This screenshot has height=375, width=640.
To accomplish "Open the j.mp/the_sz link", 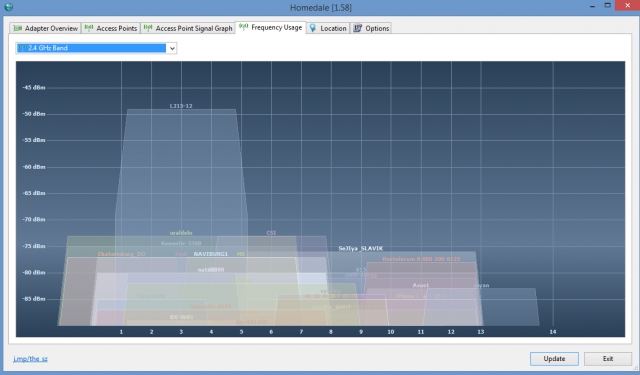I will (30, 359).
